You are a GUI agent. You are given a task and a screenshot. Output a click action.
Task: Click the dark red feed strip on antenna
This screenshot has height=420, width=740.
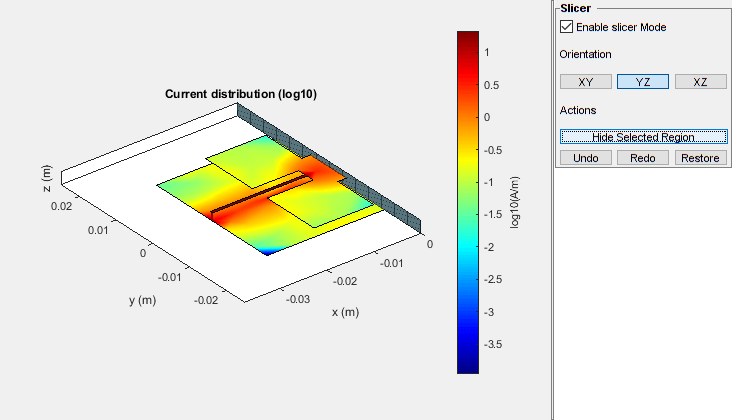(261, 193)
